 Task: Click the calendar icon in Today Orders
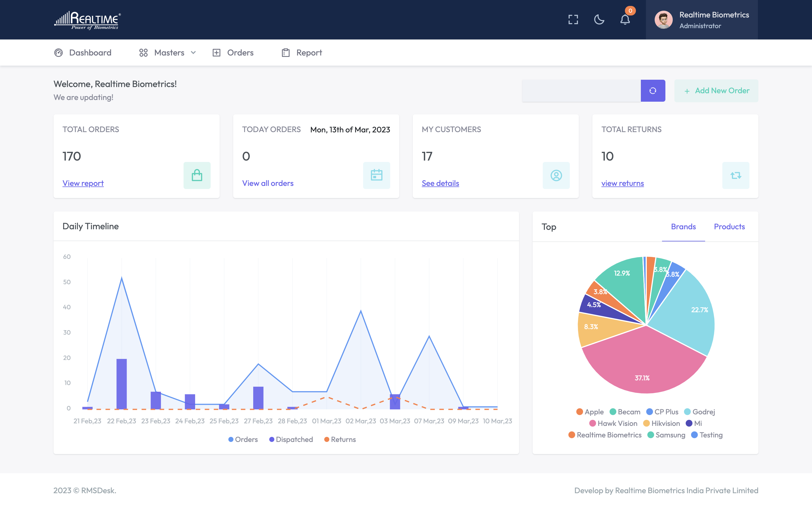pyautogui.click(x=376, y=175)
